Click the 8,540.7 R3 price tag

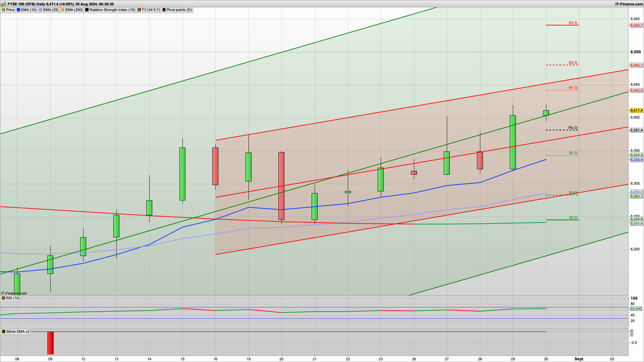[x=636, y=25]
